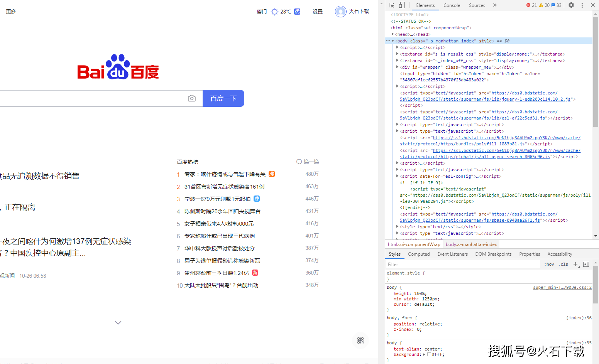Click the user avatar icon
Viewport: 599px width, 364px height.
tap(341, 12)
